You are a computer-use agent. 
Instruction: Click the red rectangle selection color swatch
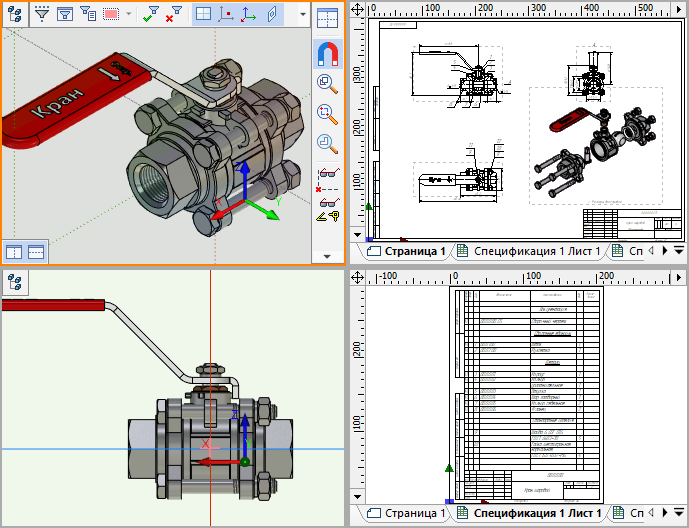(110, 15)
